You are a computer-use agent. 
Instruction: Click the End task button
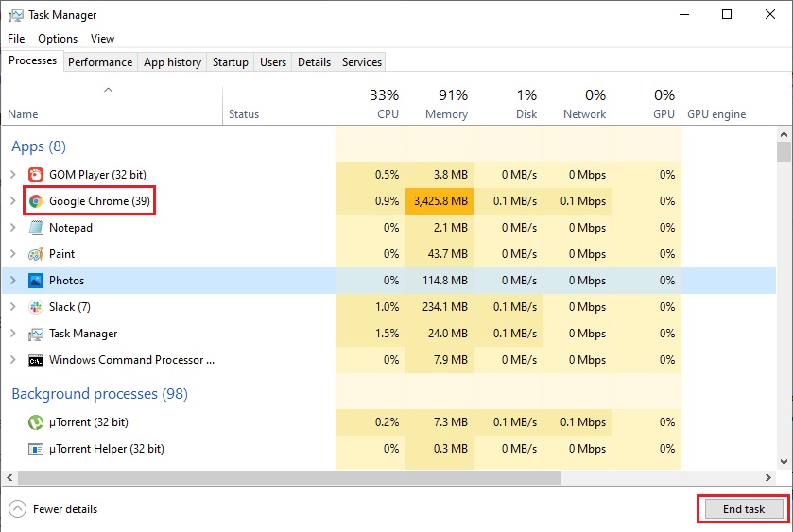pyautogui.click(x=744, y=509)
